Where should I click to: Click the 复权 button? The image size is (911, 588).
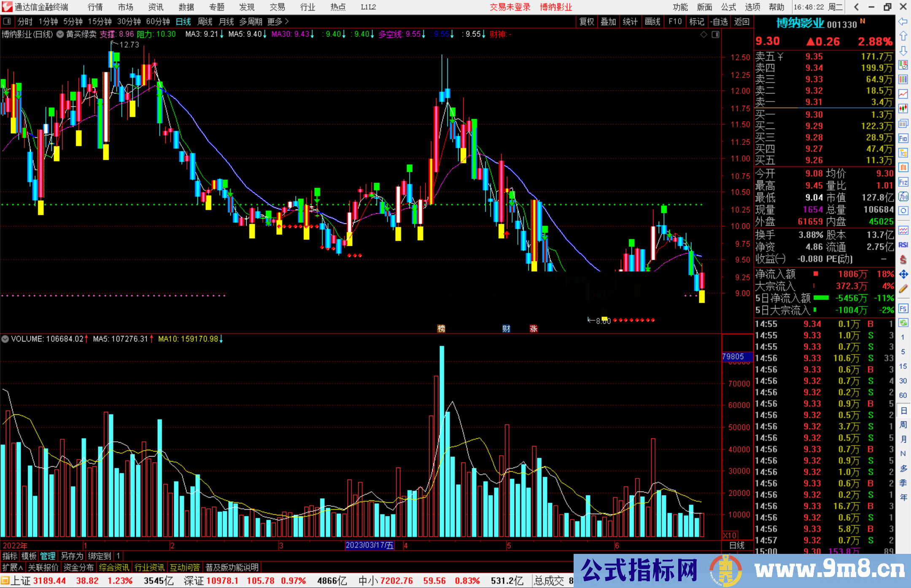586,21
